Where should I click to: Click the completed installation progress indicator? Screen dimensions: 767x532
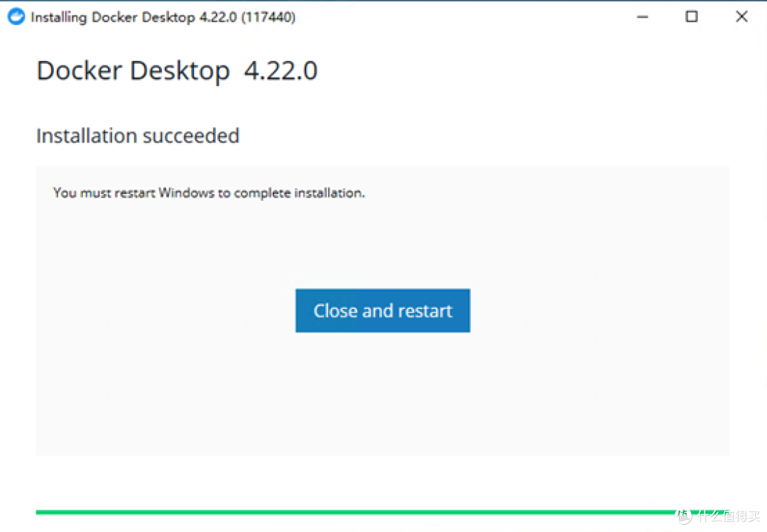[x=383, y=511]
